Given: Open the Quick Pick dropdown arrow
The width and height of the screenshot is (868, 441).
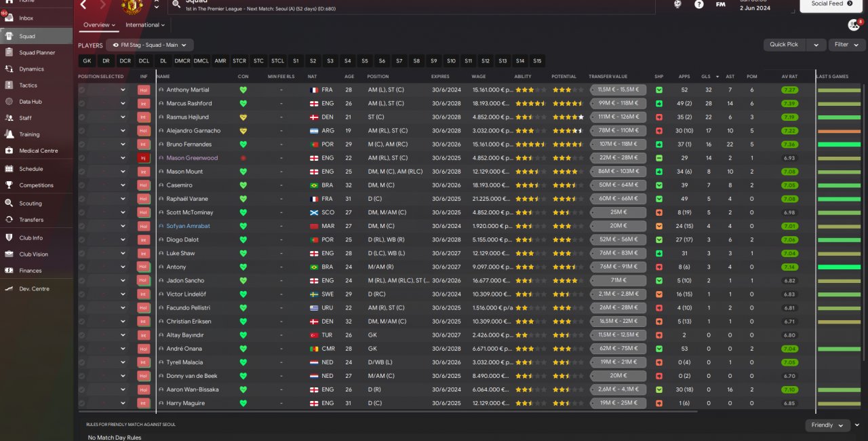Looking at the screenshot, I should coord(816,45).
